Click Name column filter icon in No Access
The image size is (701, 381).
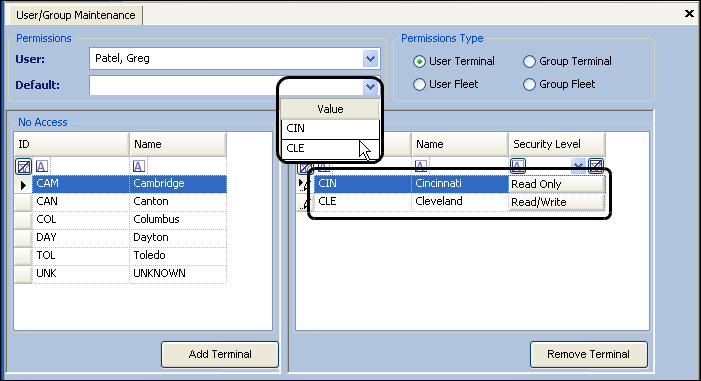[x=139, y=167]
